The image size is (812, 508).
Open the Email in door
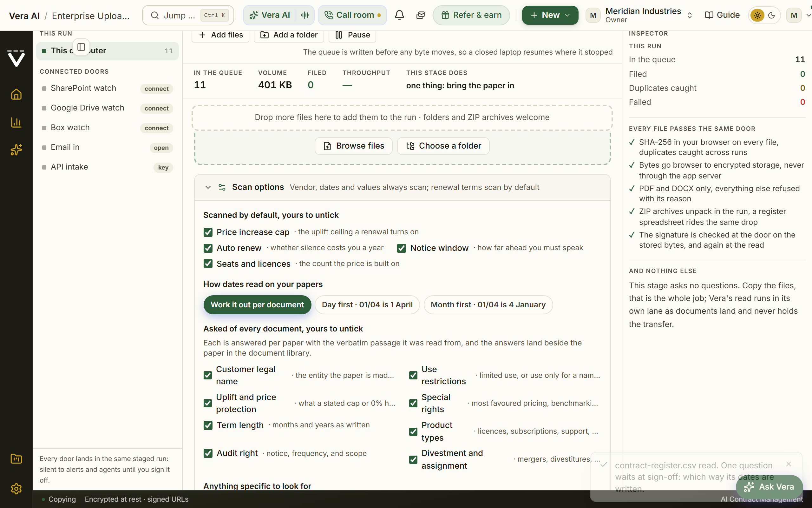pyautogui.click(x=161, y=148)
